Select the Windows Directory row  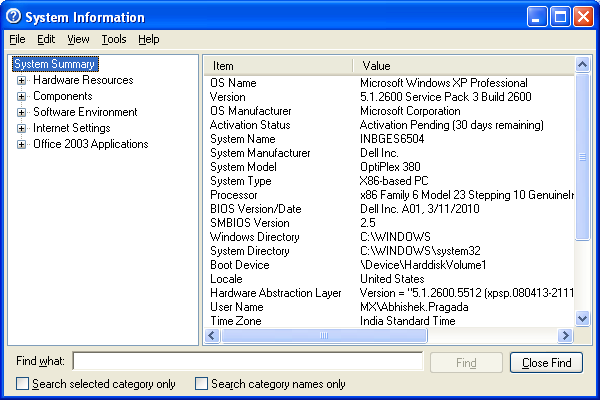[390, 237]
